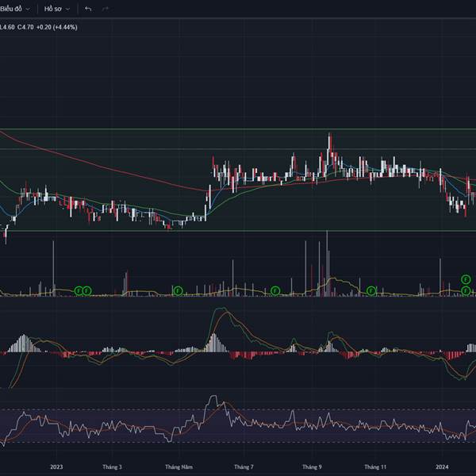Image resolution: width=476 pixels, height=476 pixels.
Task: Click the Tháng 3 time axis label
Action: 112,466
